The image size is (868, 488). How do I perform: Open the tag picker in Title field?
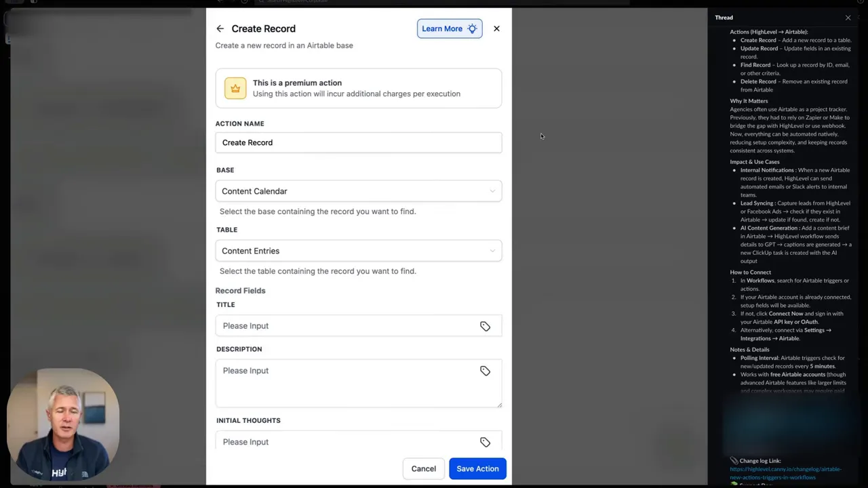485,326
